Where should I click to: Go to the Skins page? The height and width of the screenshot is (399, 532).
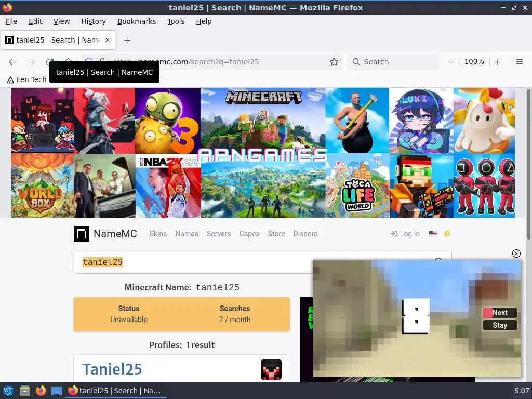(158, 234)
